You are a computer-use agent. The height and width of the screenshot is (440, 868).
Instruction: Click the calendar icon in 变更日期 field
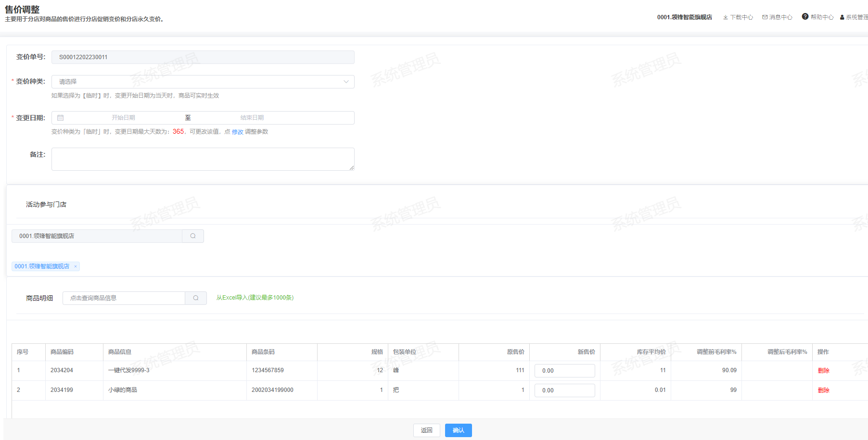coord(61,118)
